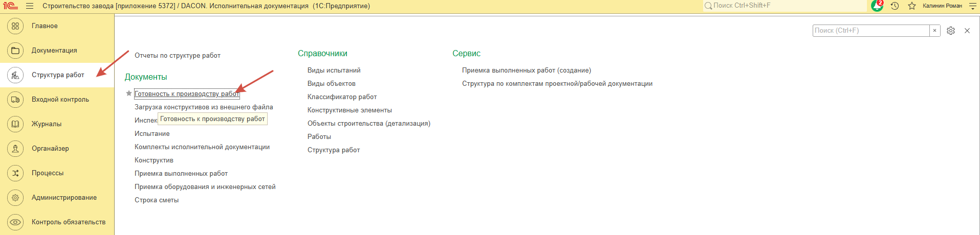This screenshot has height=235, width=980.
Task: Click the notifications bell icon
Action: point(877,6)
